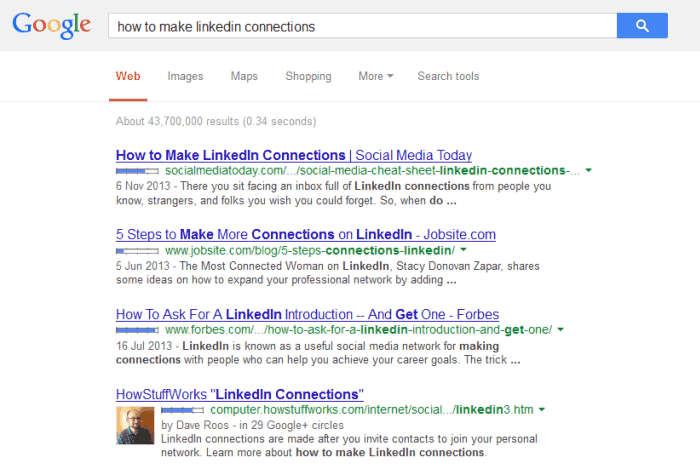Viewport: 700px width, 469px height.
Task: Switch to the Maps tab
Action: (244, 76)
